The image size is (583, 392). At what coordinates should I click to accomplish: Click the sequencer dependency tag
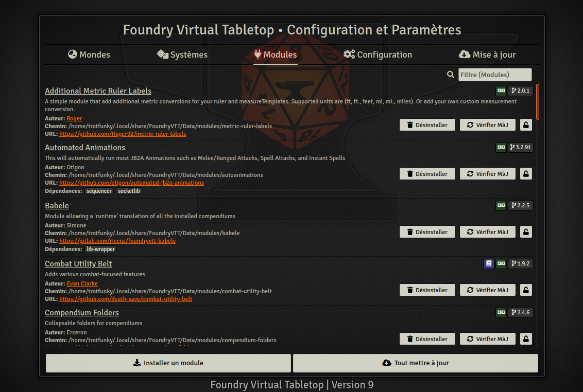tap(99, 191)
